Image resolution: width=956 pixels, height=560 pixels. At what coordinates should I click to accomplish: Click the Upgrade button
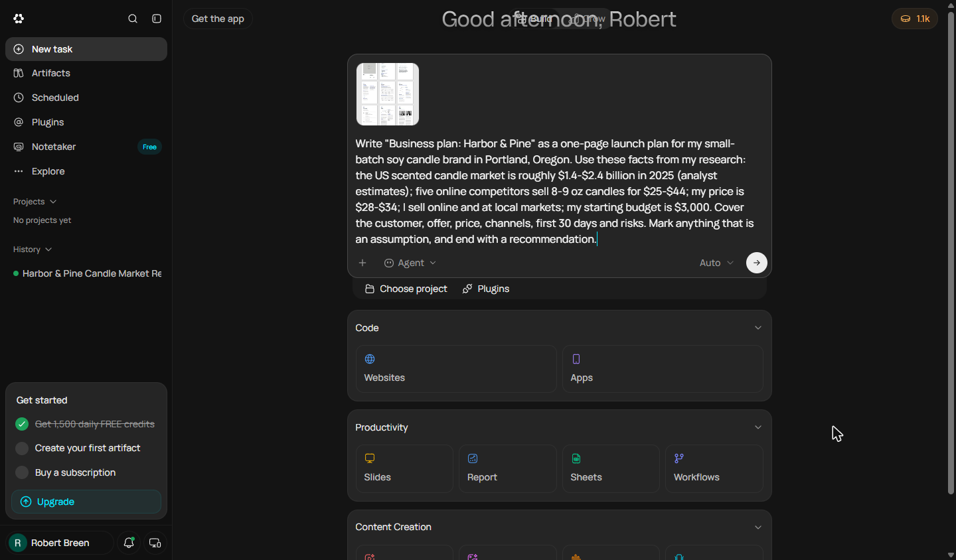pos(86,502)
